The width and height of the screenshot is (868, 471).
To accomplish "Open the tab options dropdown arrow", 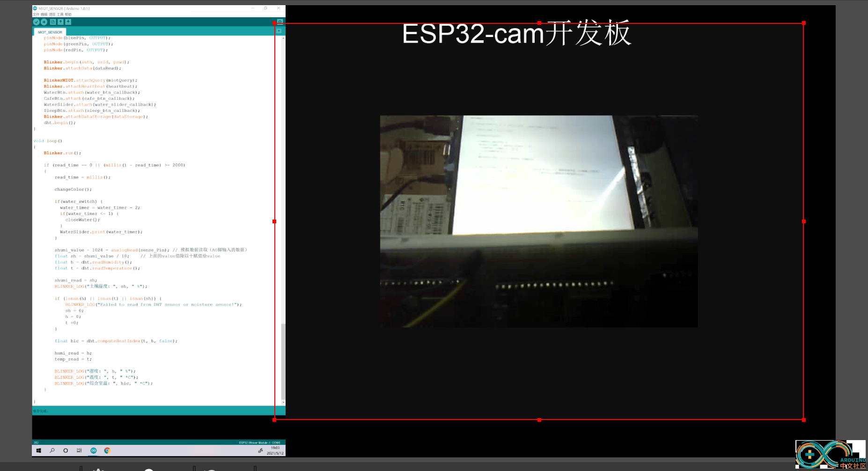I will pos(279,31).
